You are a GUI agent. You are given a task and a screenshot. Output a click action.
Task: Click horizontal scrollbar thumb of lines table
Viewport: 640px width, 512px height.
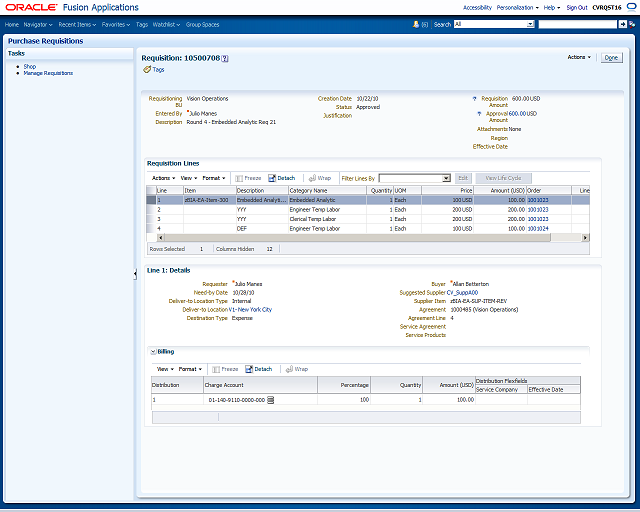coord(358,238)
